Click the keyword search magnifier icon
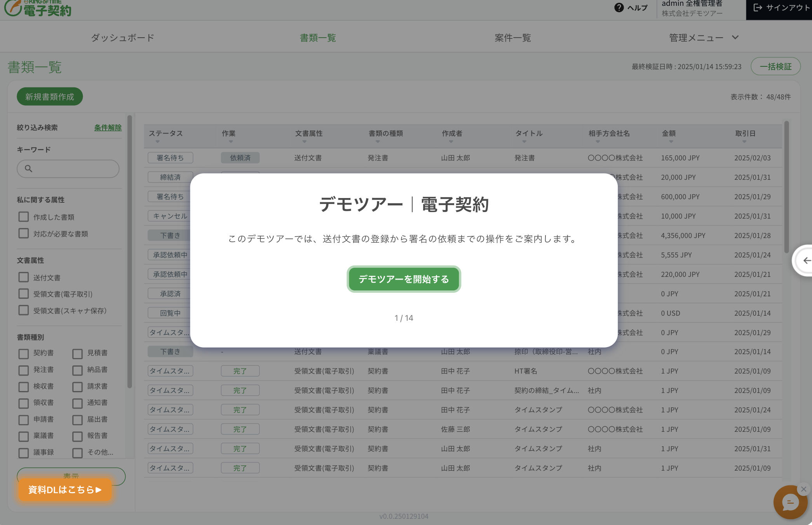This screenshot has width=812, height=525. pos(28,169)
